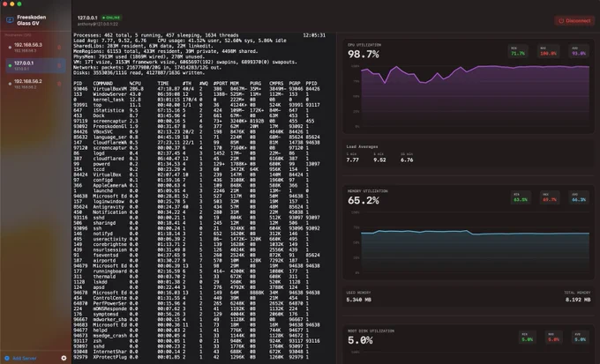Disconnect from the current server

(x=574, y=21)
